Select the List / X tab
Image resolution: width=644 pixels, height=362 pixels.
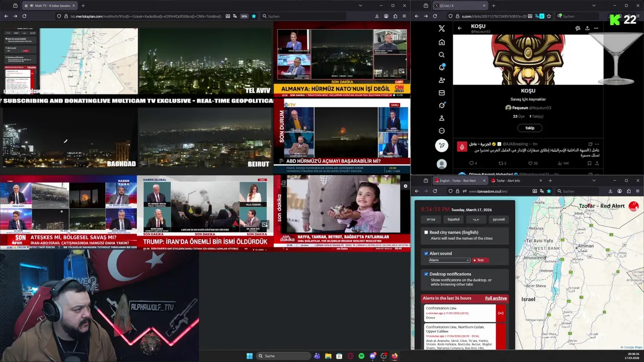pos(460,6)
